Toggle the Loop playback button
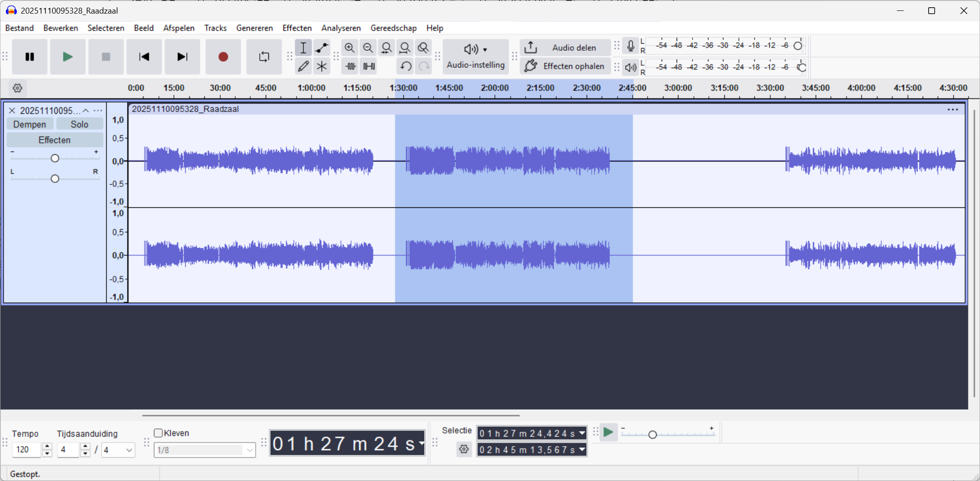The height and width of the screenshot is (481, 980). [264, 57]
